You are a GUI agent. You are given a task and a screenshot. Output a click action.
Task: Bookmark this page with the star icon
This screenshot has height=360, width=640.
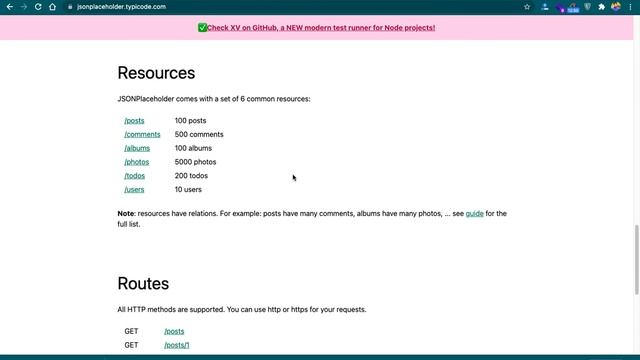[527, 7]
